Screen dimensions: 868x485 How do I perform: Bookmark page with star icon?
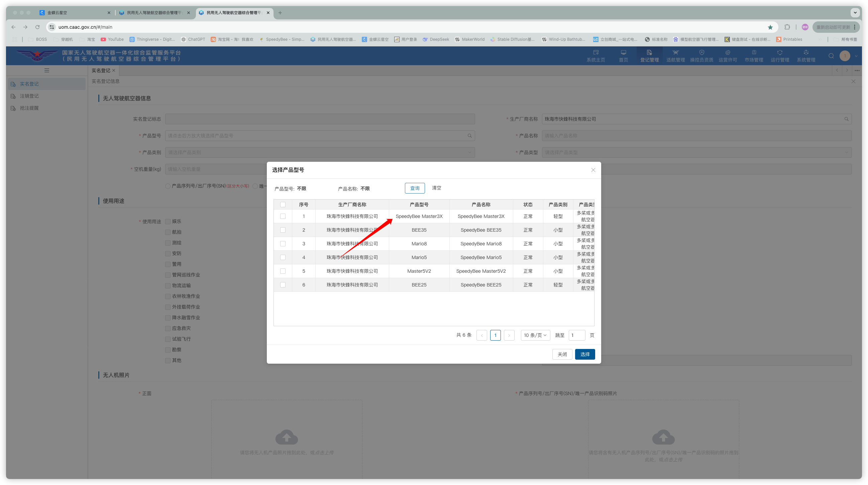770,27
